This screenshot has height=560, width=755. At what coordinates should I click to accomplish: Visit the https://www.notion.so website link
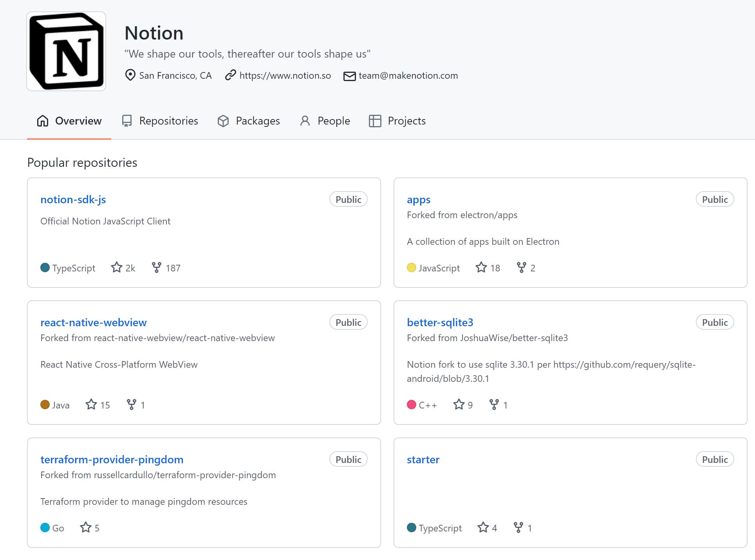pyautogui.click(x=285, y=76)
